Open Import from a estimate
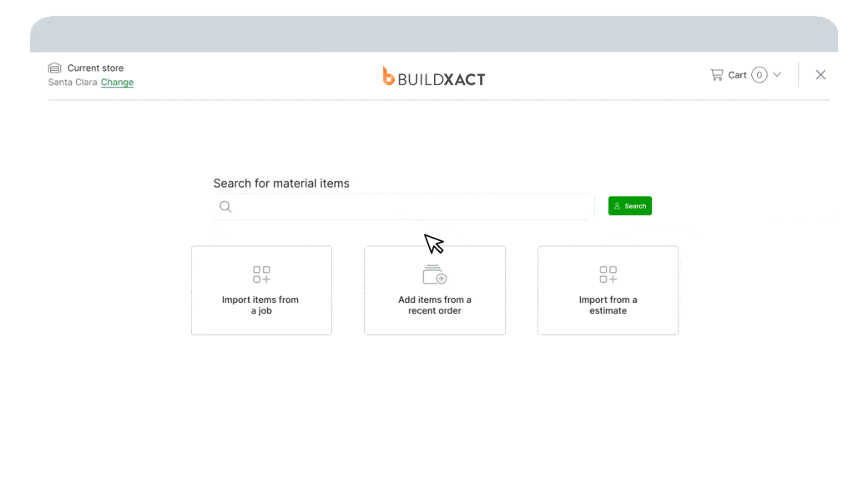 pyautogui.click(x=608, y=290)
